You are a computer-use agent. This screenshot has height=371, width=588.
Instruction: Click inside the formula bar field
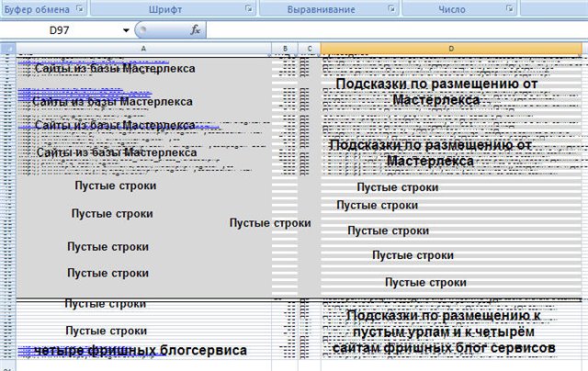(x=397, y=30)
